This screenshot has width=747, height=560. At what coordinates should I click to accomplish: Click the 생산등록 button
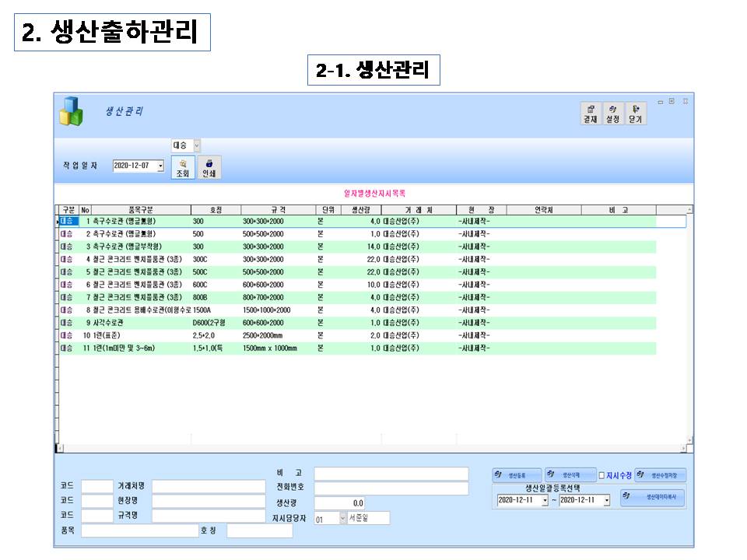click(x=517, y=475)
